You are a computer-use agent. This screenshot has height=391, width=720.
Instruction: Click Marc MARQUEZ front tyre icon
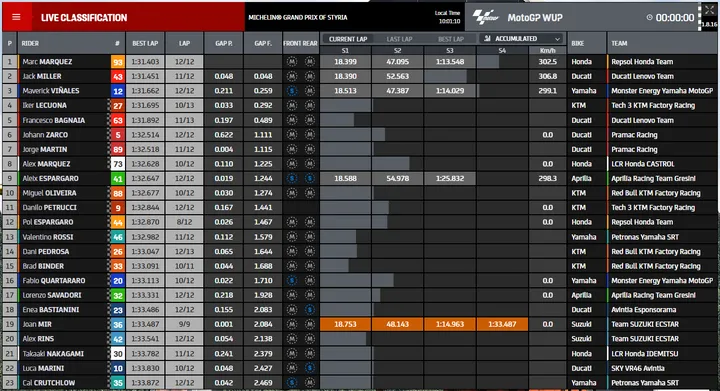coord(292,61)
